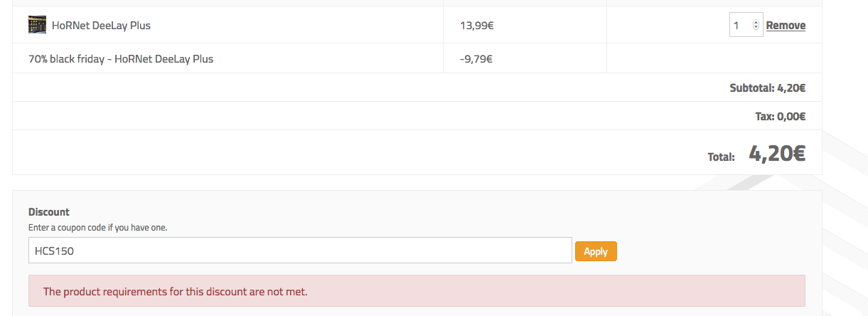This screenshot has width=868, height=316.
Task: Click the Tax 0,00€ text
Action: point(780,117)
